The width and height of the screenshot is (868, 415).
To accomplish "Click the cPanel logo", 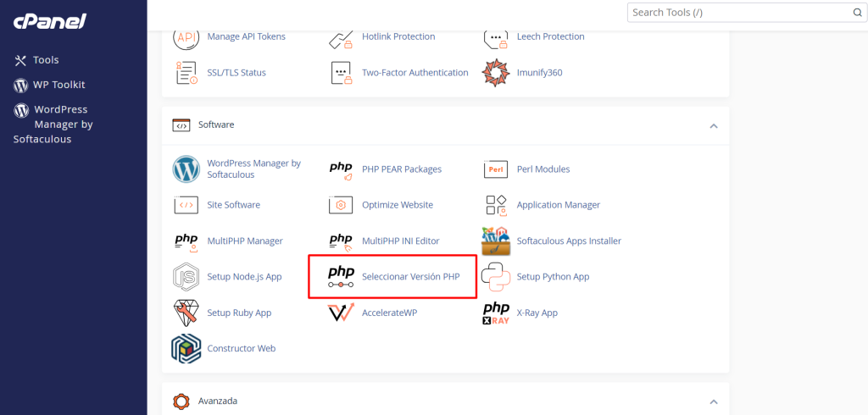I will [x=50, y=21].
